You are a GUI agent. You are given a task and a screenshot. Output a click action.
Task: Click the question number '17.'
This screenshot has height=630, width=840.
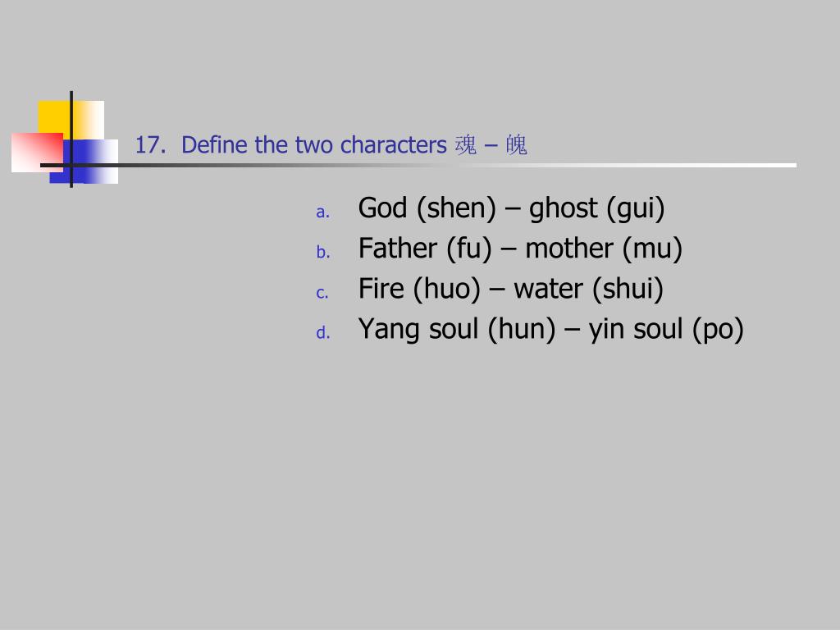pyautogui.click(x=150, y=145)
